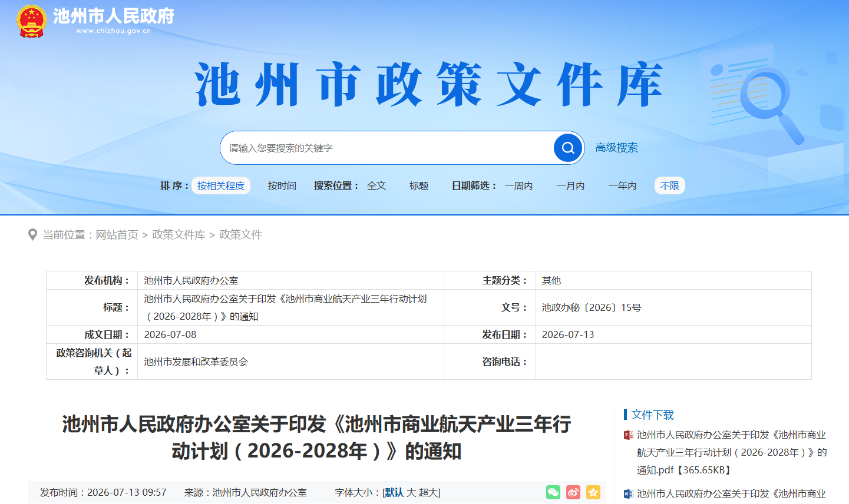The height and width of the screenshot is (504, 849).
Task: Click the 池州市政策文件库 banner title
Action: point(429,85)
